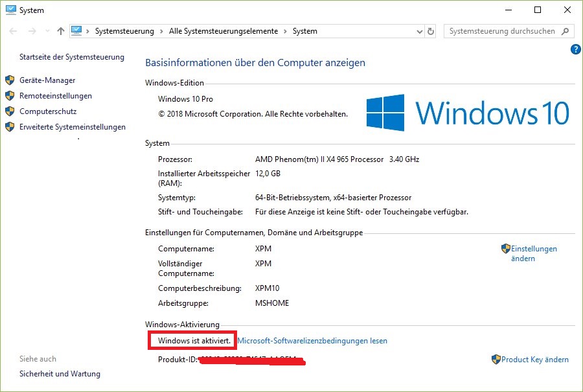The width and height of the screenshot is (583, 392).
Task: Go up one level with the up arrow
Action: click(x=61, y=31)
